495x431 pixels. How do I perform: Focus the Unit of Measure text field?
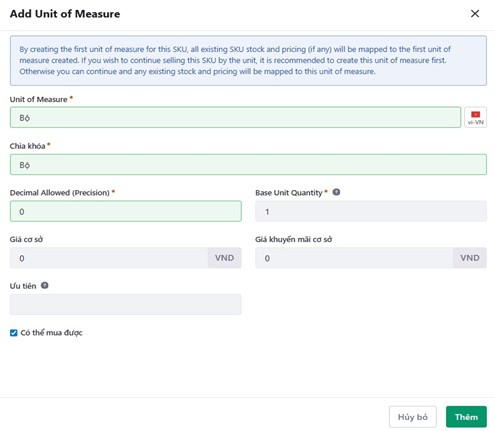(235, 117)
